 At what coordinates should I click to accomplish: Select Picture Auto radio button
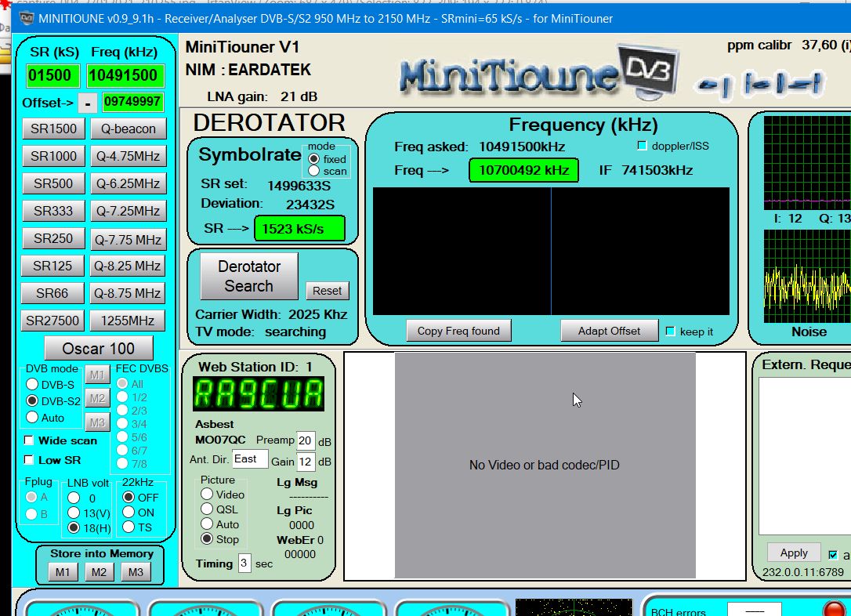207,524
